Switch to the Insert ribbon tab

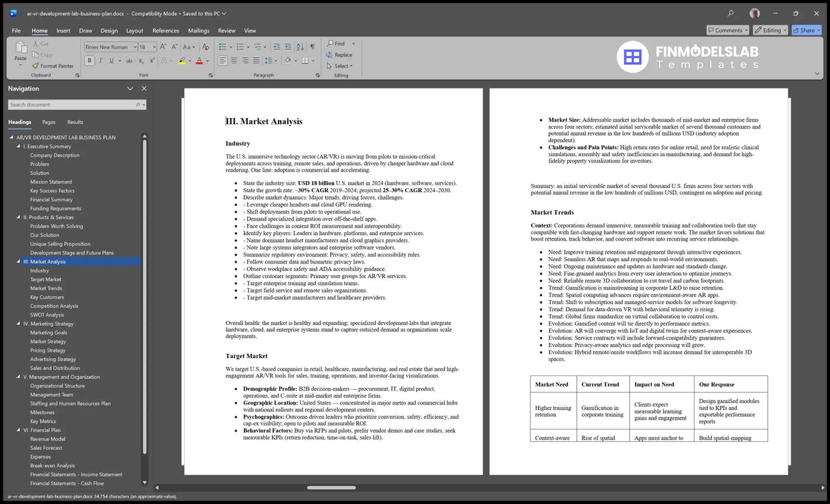(x=64, y=30)
